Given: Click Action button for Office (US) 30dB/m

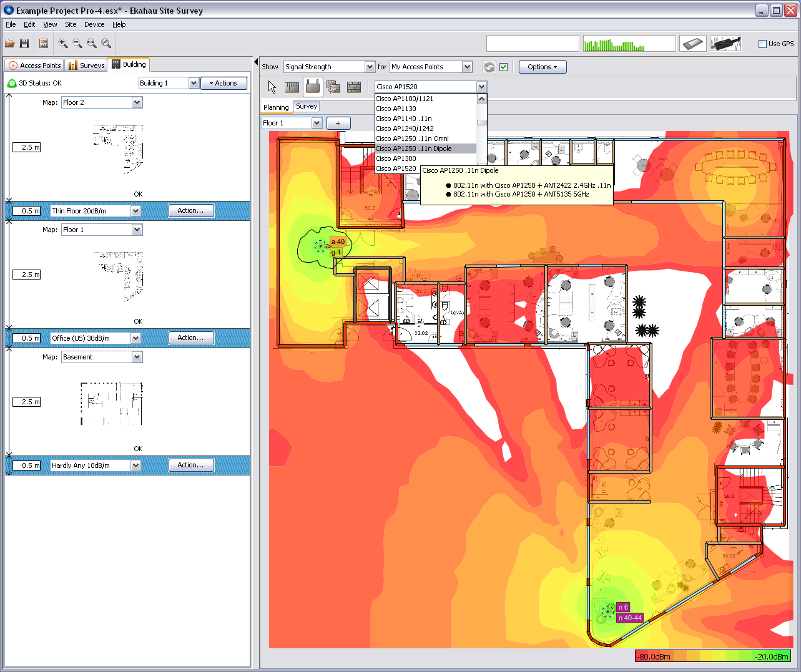Looking at the screenshot, I should (190, 338).
